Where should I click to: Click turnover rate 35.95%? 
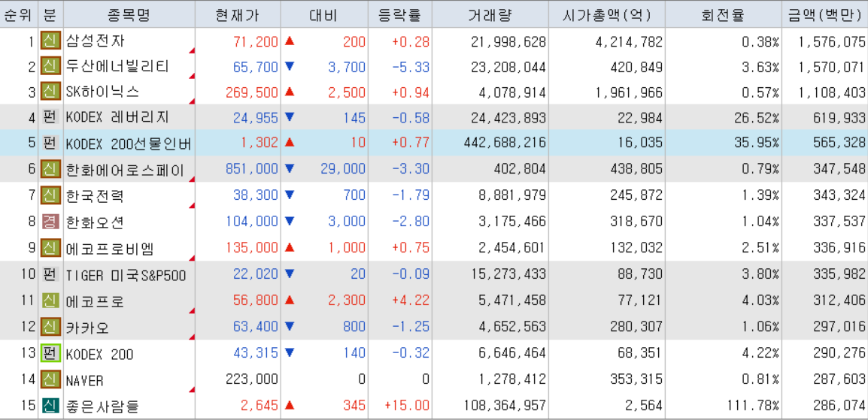[757, 144]
